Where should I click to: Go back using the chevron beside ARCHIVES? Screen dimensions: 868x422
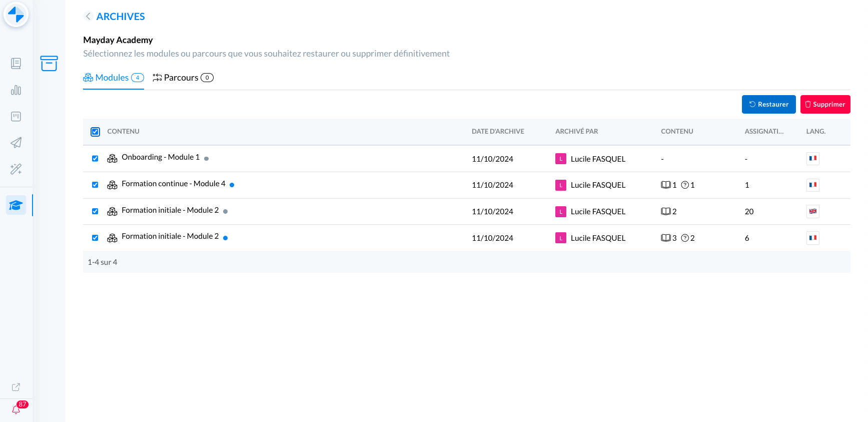click(88, 17)
